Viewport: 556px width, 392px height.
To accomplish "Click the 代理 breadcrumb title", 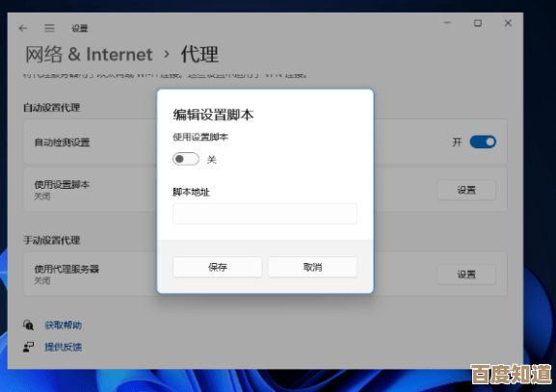I will coord(199,55).
